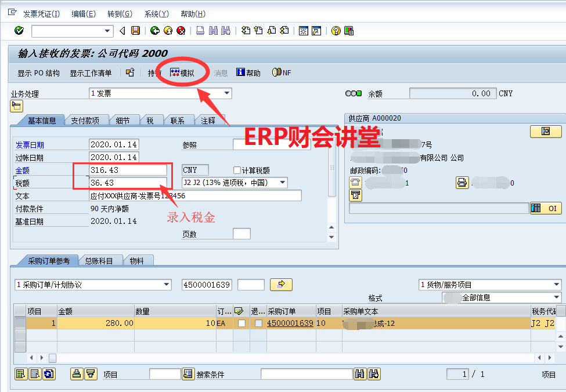The width and height of the screenshot is (566, 392).
Task: Click the Save floppy disk icon
Action: coord(135,31)
